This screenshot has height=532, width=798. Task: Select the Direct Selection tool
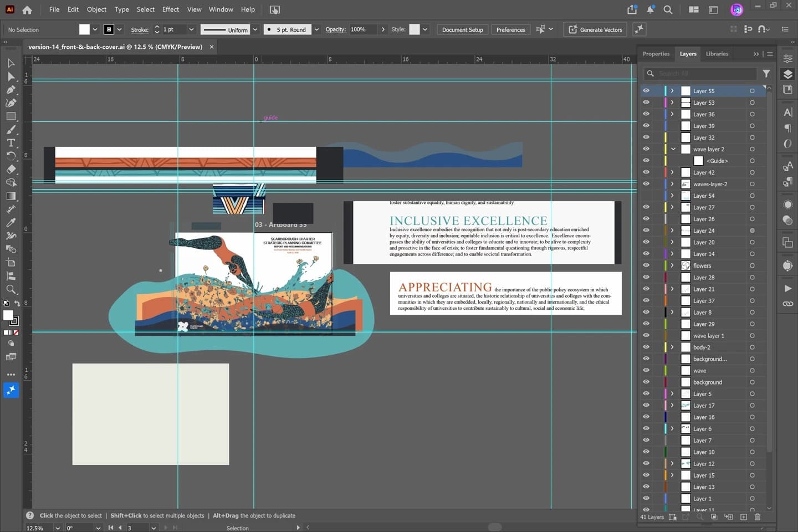pos(11,76)
